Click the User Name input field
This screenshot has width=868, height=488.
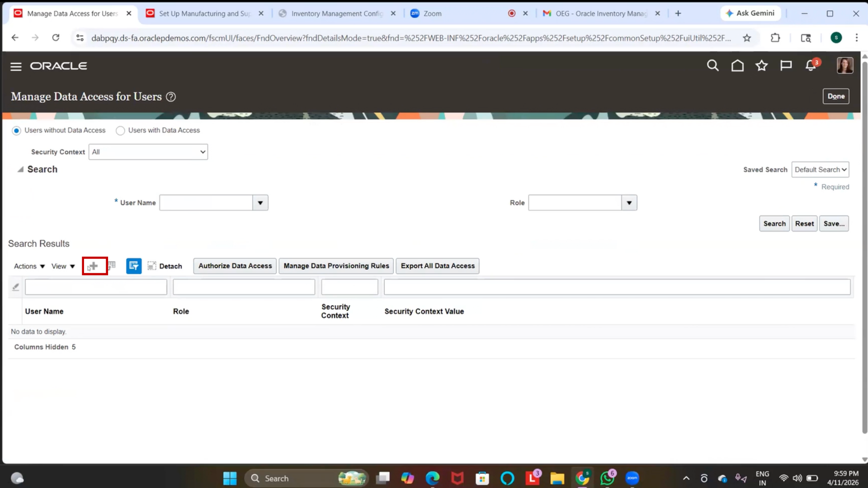click(x=206, y=203)
